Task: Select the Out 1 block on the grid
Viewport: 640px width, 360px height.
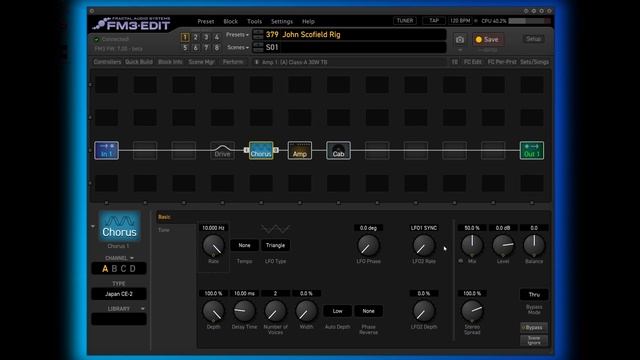Action: pos(531,150)
